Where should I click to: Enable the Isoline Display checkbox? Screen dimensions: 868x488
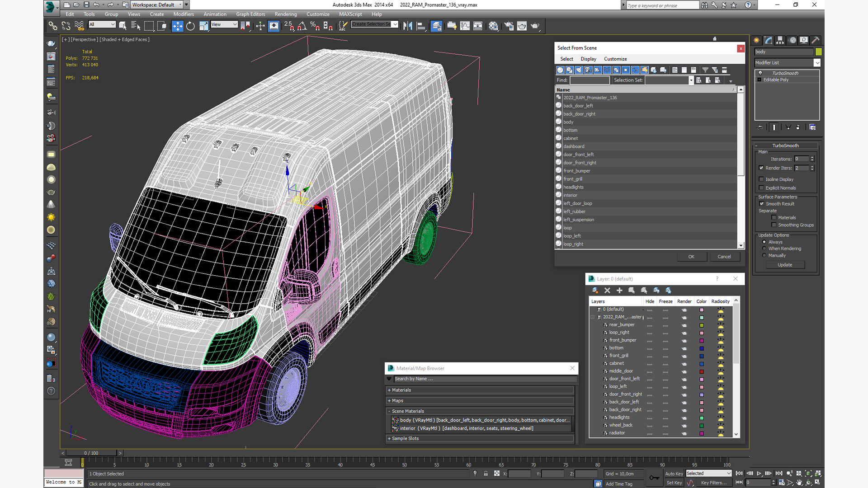pos(761,179)
